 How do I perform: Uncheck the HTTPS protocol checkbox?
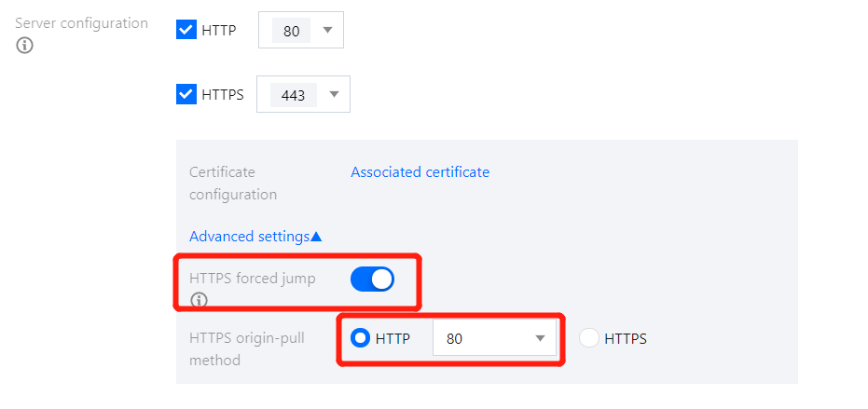coord(186,94)
